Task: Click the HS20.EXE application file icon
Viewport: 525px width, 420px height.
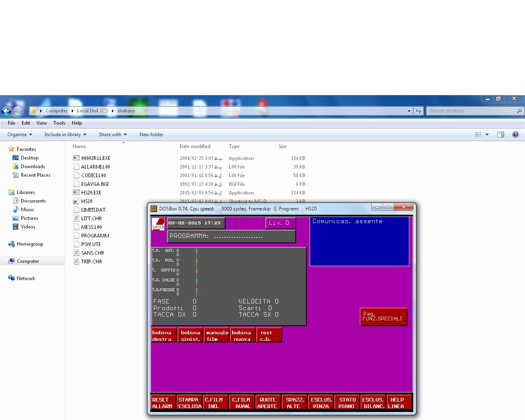Action: click(x=76, y=192)
